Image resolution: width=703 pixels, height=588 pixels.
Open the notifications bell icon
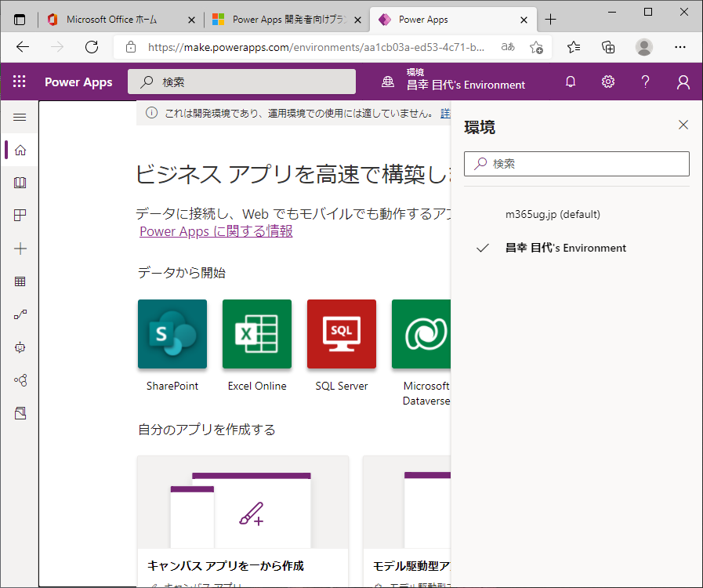(x=571, y=82)
